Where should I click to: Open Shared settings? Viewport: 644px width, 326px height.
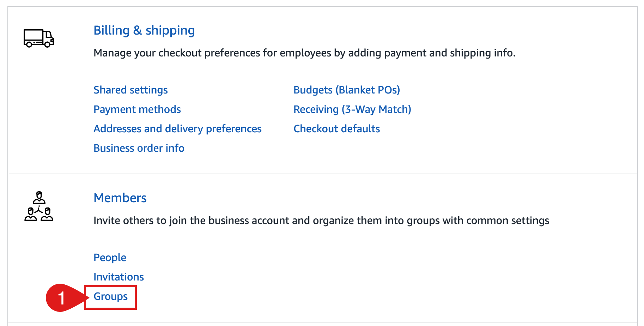tap(130, 90)
